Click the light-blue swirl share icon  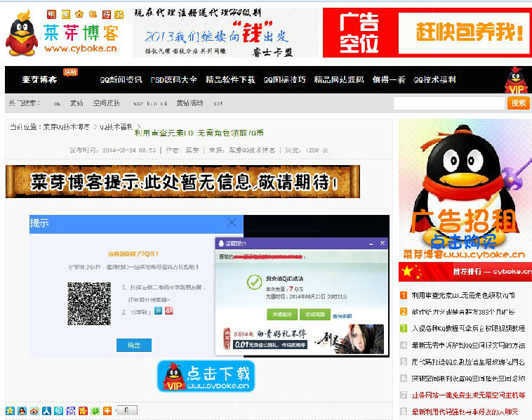click(x=59, y=411)
